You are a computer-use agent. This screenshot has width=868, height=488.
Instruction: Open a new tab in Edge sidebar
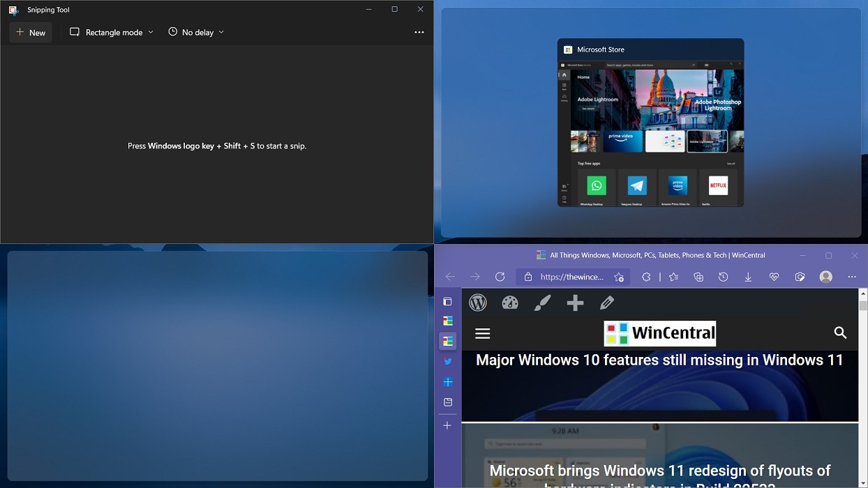pos(448,425)
